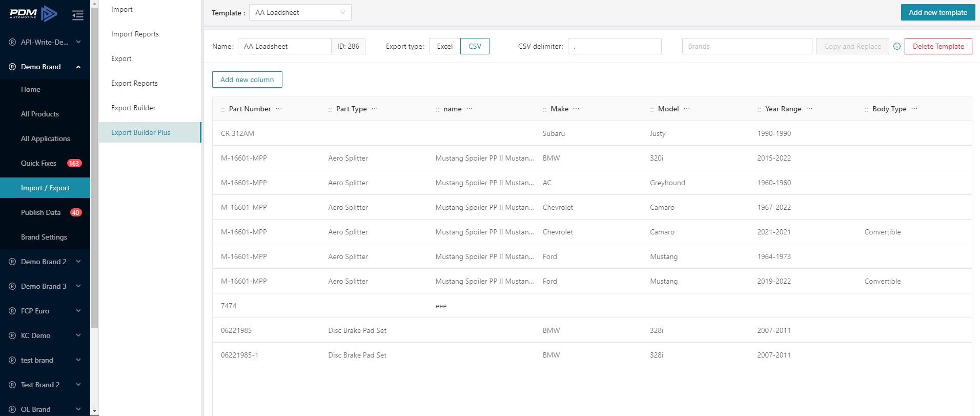Click the Publish Data 40 badge
The image size is (980, 416).
pos(76,212)
